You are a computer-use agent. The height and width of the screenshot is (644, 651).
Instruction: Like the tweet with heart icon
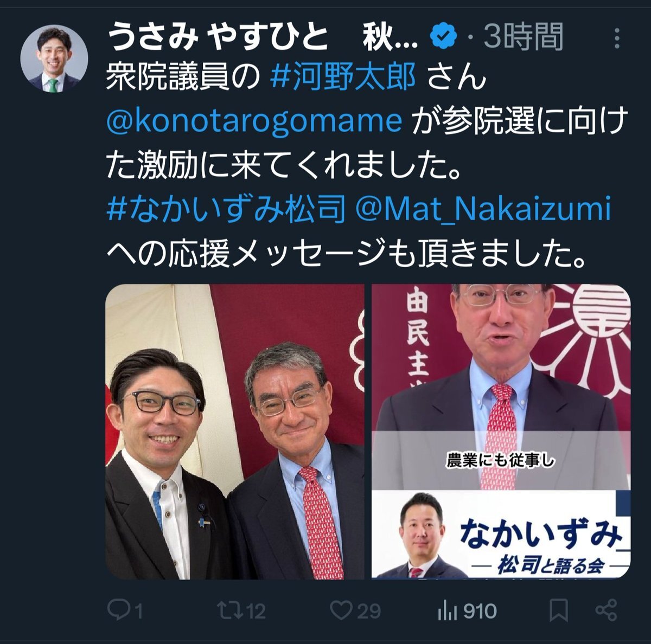tap(342, 611)
